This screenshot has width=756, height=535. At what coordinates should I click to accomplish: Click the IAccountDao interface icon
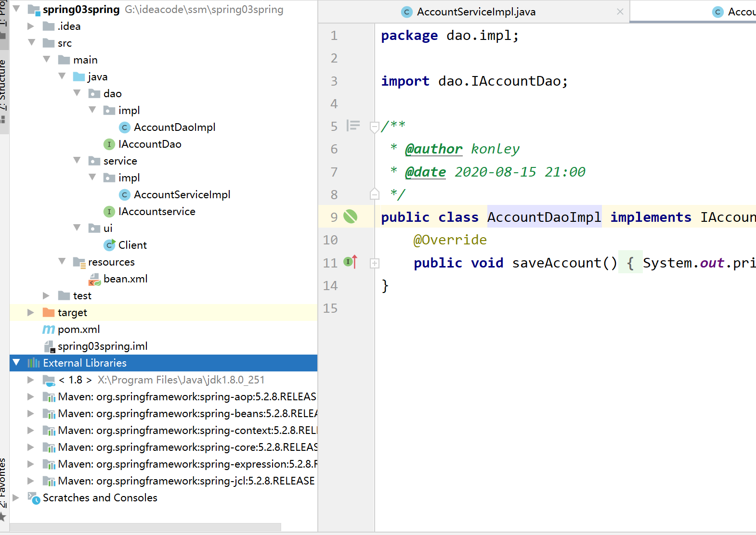click(x=109, y=144)
